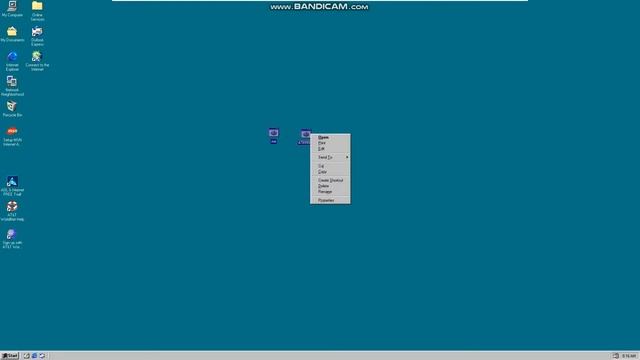The height and width of the screenshot is (360, 640).
Task: Select the My Computer desktop icon
Action: [12, 7]
